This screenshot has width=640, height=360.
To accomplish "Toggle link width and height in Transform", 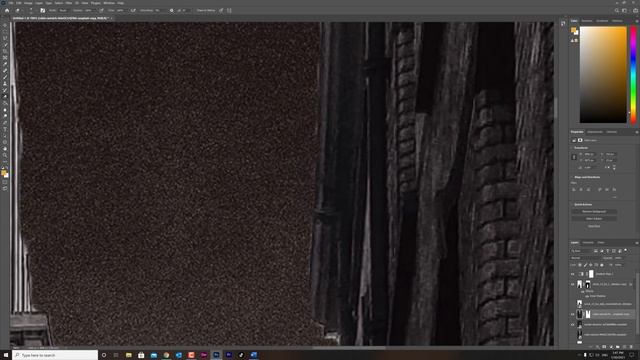I will coord(574,157).
